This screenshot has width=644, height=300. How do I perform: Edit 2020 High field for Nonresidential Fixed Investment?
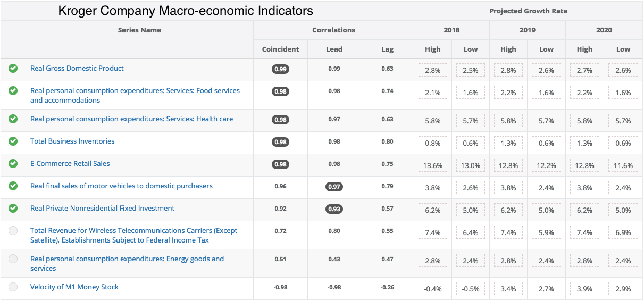click(x=584, y=210)
